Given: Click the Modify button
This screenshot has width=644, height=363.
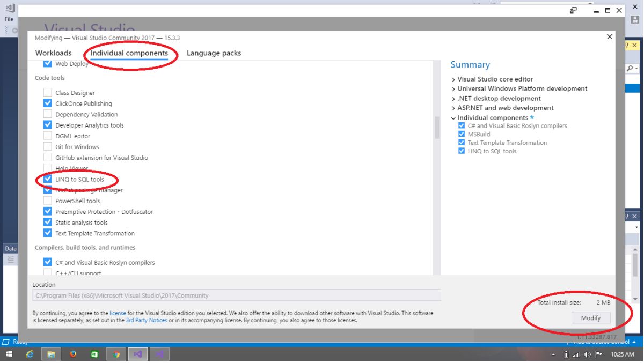Looking at the screenshot, I should [591, 318].
